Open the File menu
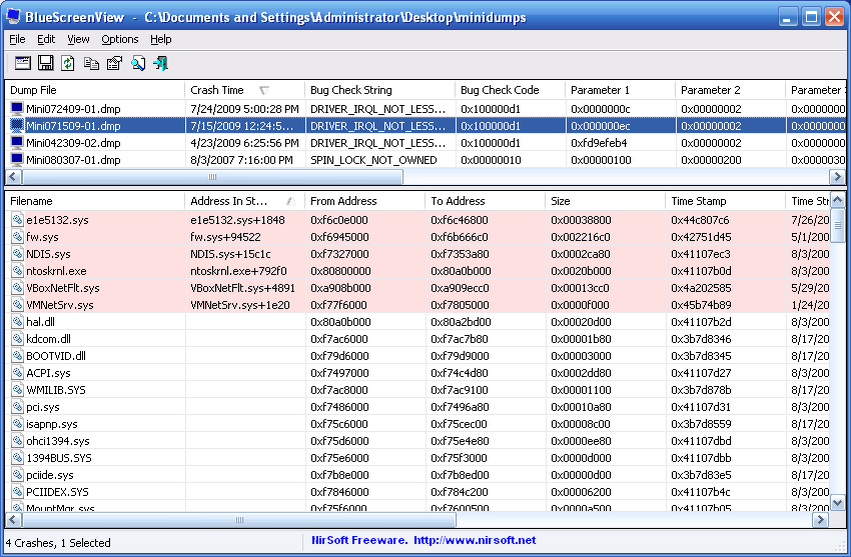Viewport: 851px width, 557px height. point(17,39)
